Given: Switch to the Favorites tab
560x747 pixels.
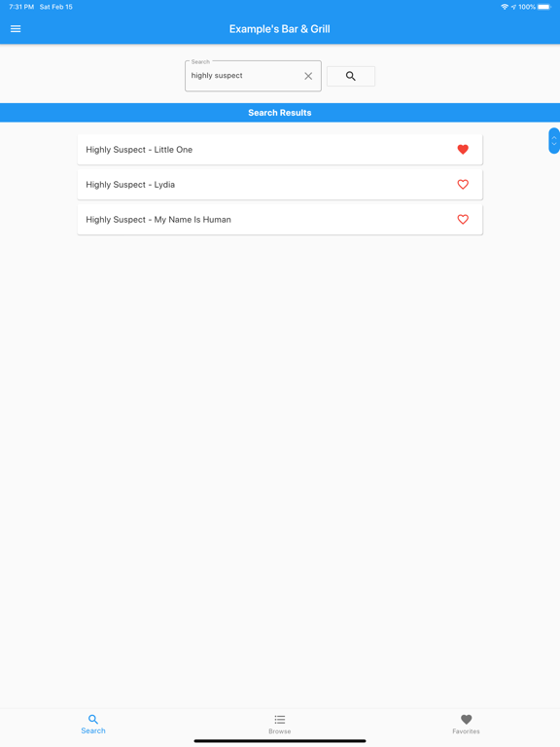Looking at the screenshot, I should click(x=466, y=724).
